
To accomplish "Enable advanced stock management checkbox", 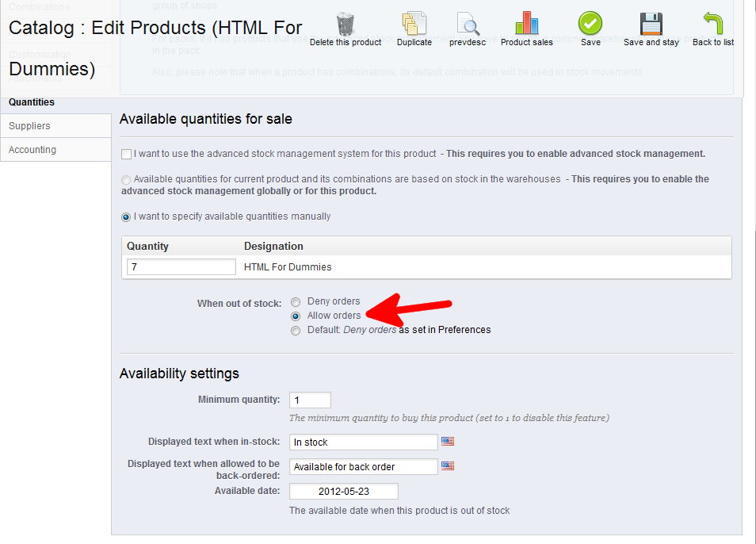I will pyautogui.click(x=126, y=155).
